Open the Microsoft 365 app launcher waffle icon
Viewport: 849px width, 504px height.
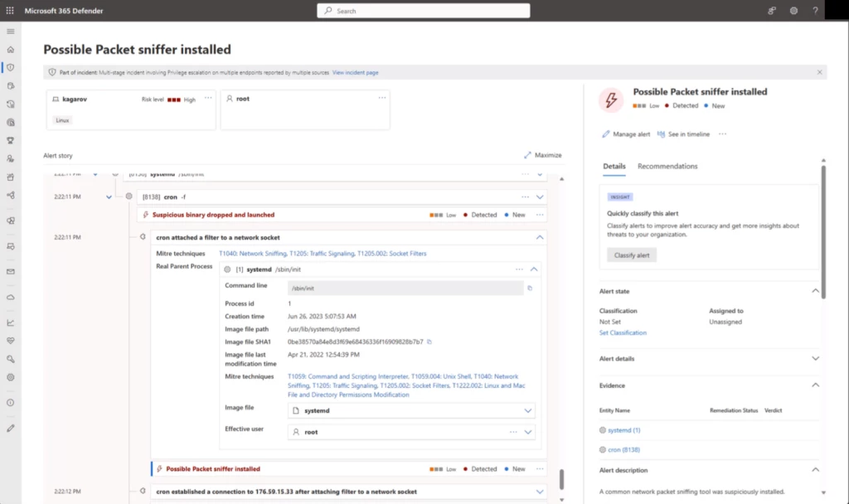9,10
